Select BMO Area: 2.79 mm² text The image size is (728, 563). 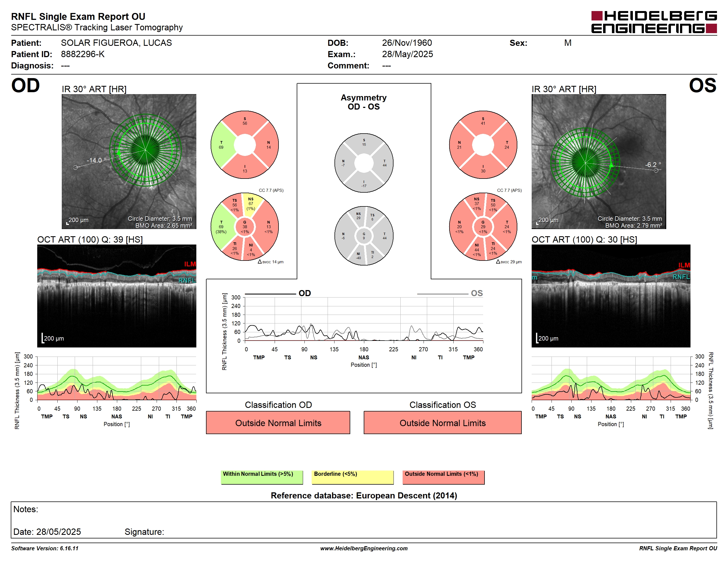click(x=634, y=225)
